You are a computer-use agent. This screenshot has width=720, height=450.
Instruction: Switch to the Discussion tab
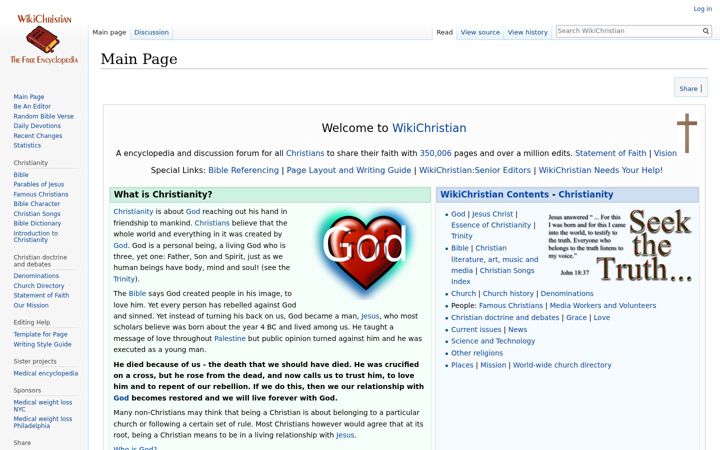point(152,33)
